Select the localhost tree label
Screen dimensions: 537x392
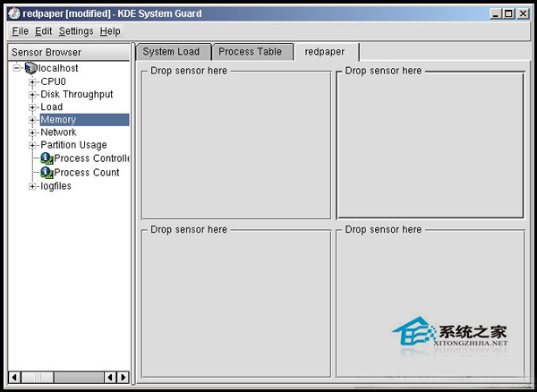click(58, 68)
